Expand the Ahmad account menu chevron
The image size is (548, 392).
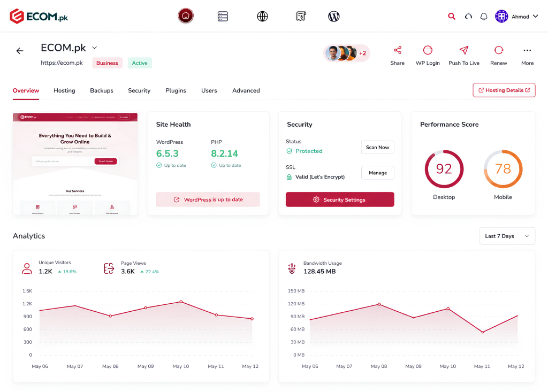pyautogui.click(x=535, y=16)
